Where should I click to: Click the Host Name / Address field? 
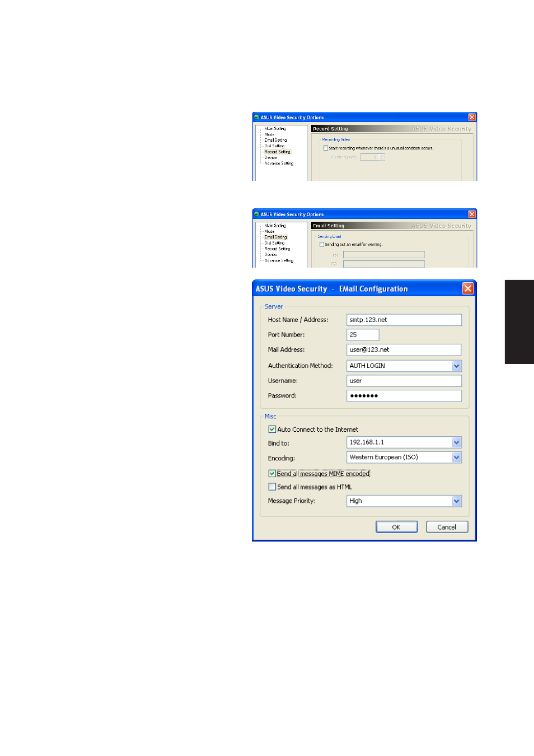(x=404, y=320)
